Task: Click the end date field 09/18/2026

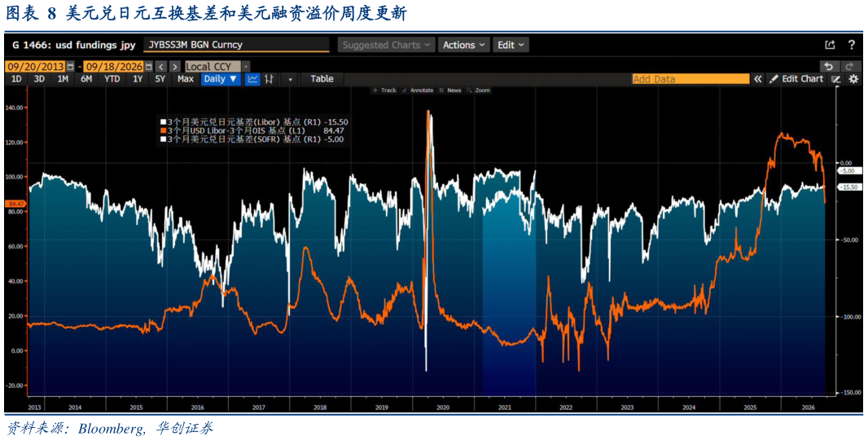Action: 113,67
